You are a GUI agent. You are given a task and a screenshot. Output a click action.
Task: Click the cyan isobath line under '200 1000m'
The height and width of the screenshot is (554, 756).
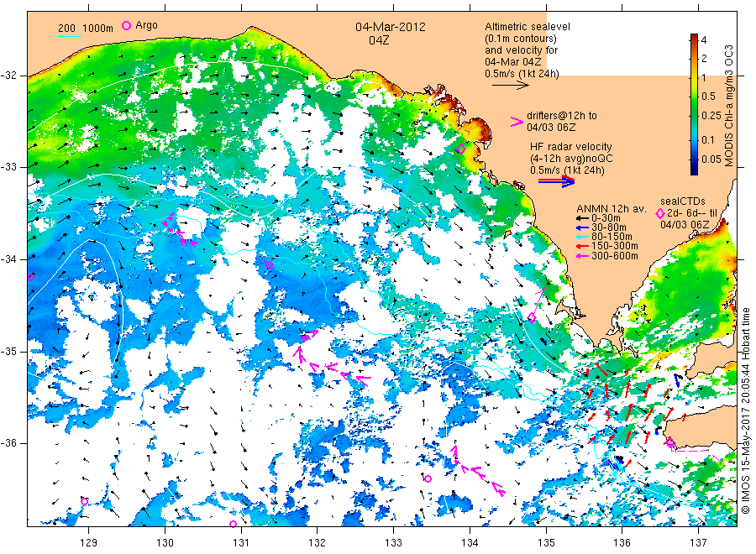[70, 36]
